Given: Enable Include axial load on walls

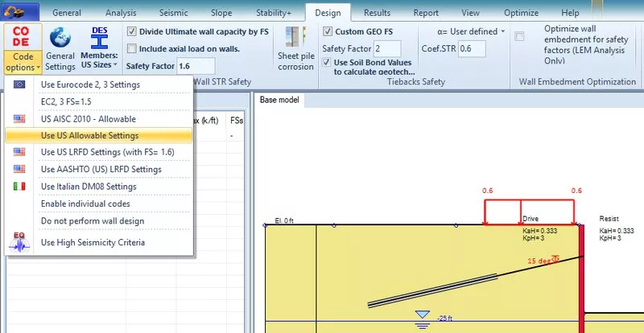Looking at the screenshot, I should [132, 49].
